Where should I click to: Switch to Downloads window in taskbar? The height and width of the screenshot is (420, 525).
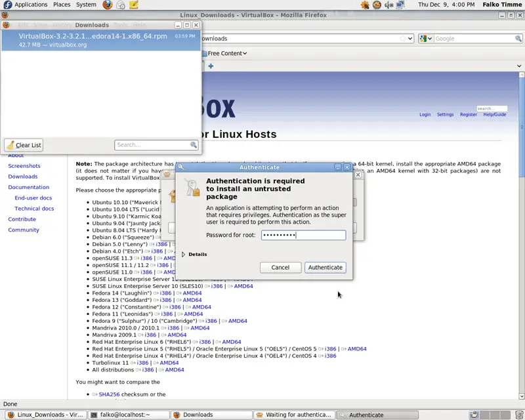coord(211,415)
